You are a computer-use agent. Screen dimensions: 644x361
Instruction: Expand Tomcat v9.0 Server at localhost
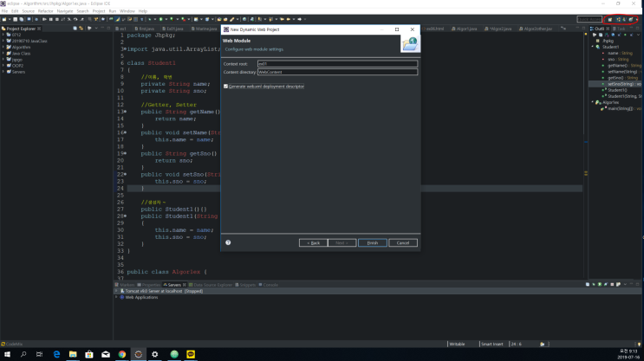tap(116, 291)
